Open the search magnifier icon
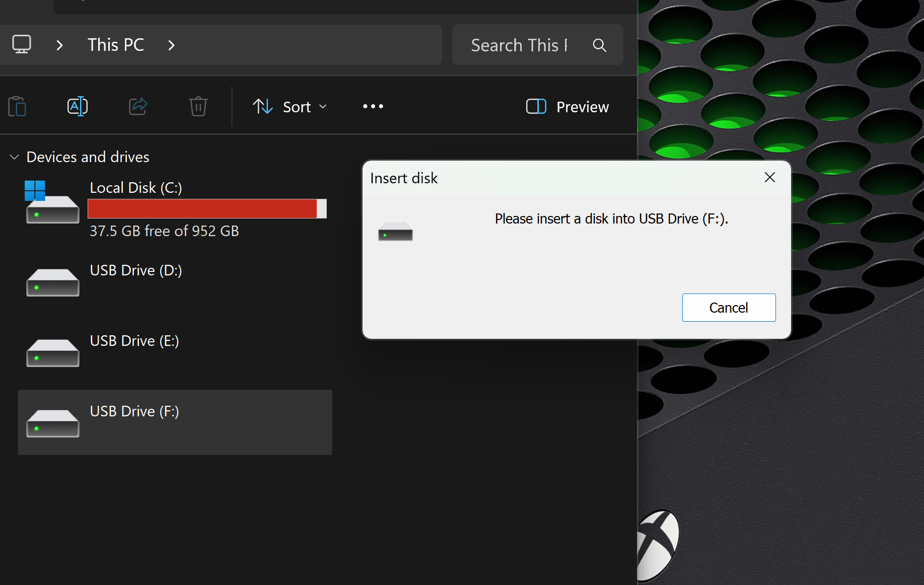Image resolution: width=924 pixels, height=585 pixels. click(599, 45)
